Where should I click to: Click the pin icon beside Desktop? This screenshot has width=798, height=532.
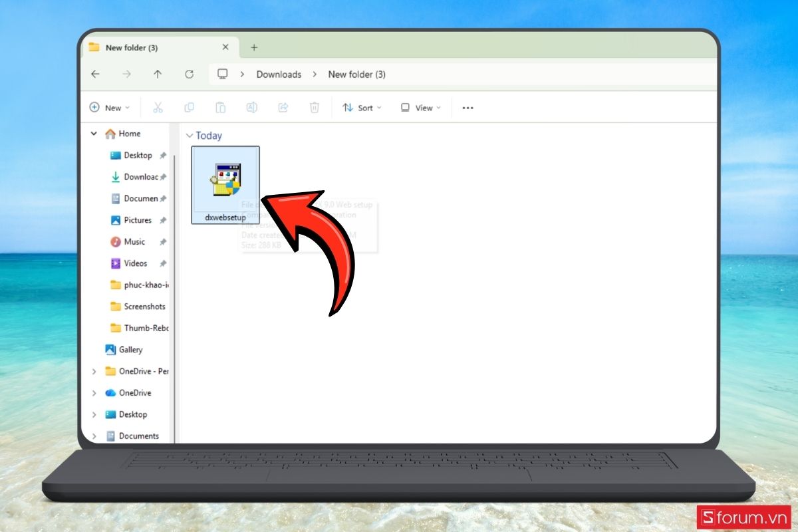(x=163, y=156)
